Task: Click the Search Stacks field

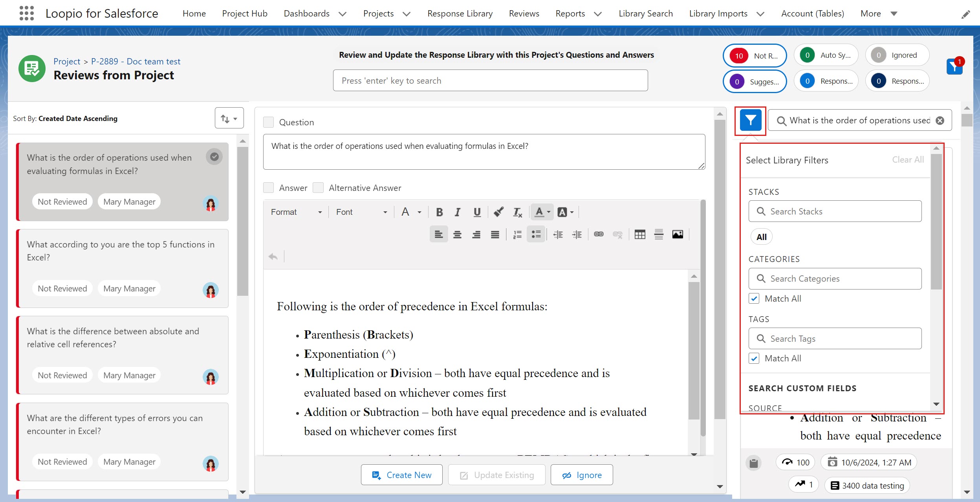Action: click(835, 211)
